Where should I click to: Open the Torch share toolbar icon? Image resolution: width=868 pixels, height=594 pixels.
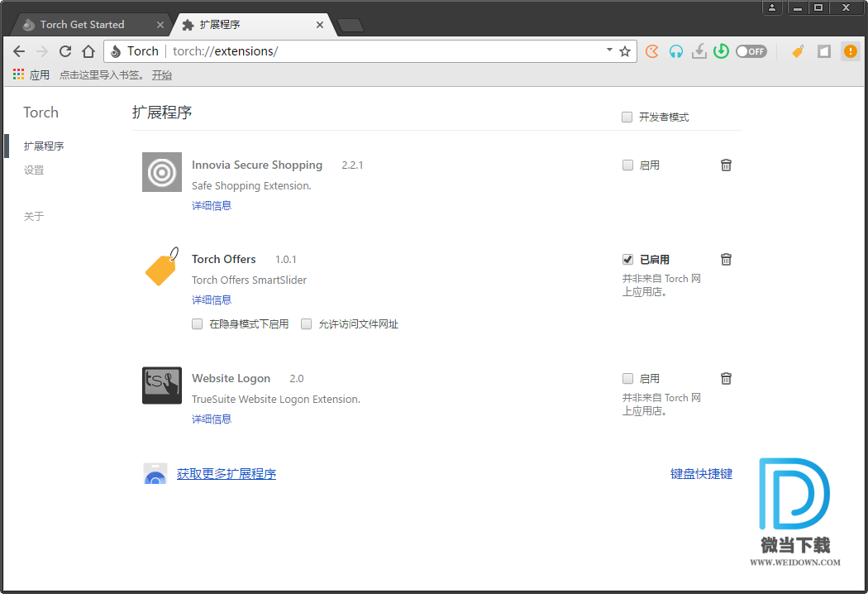[x=652, y=51]
